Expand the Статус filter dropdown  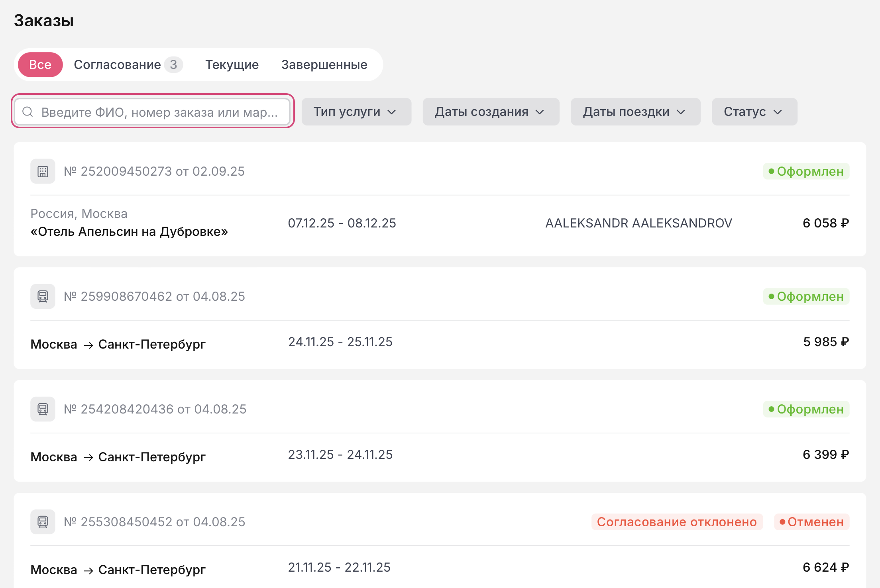coord(754,112)
